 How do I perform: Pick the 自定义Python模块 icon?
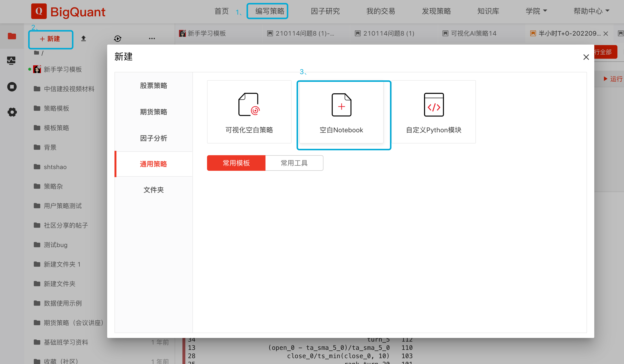tap(434, 105)
